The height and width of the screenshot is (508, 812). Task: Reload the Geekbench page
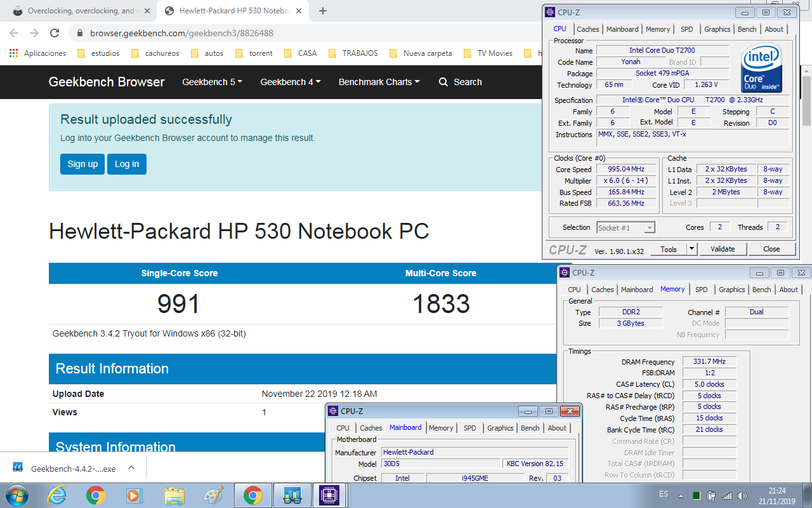click(55, 33)
